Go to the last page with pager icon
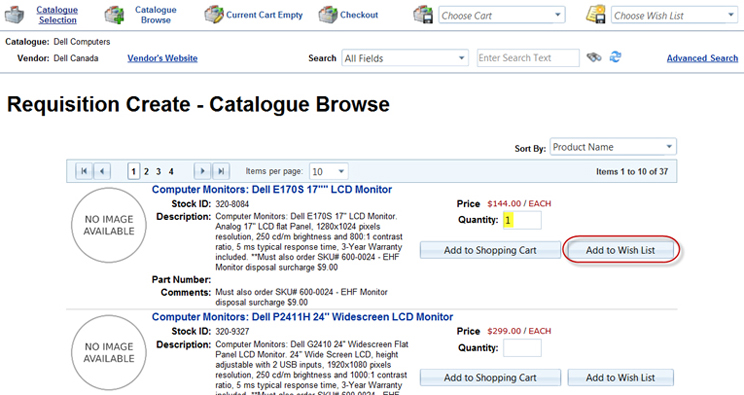The image size is (744, 395). click(x=221, y=171)
